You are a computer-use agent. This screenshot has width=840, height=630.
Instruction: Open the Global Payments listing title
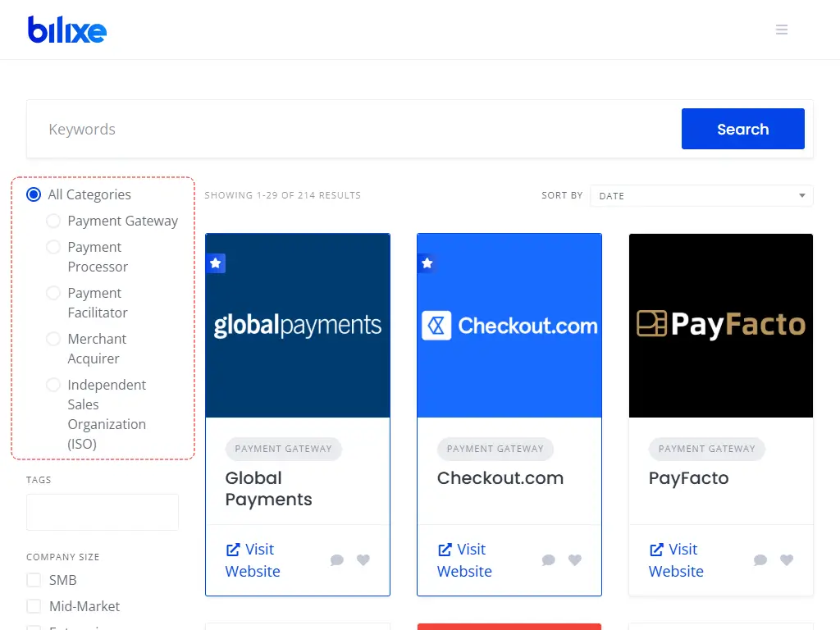point(268,489)
